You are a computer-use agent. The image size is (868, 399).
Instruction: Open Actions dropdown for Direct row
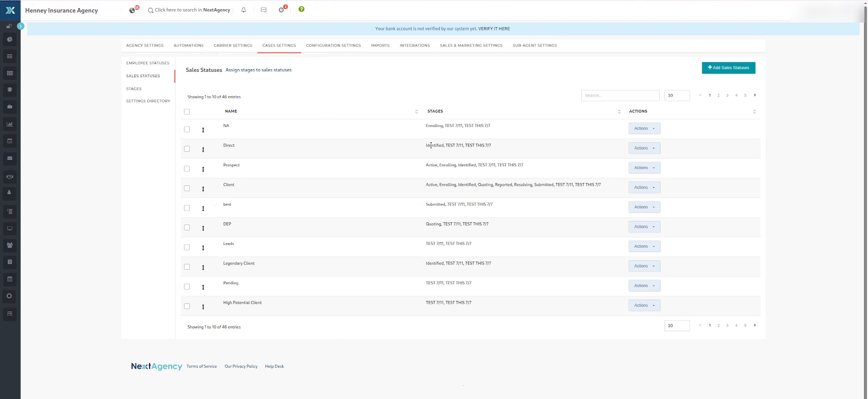point(644,148)
